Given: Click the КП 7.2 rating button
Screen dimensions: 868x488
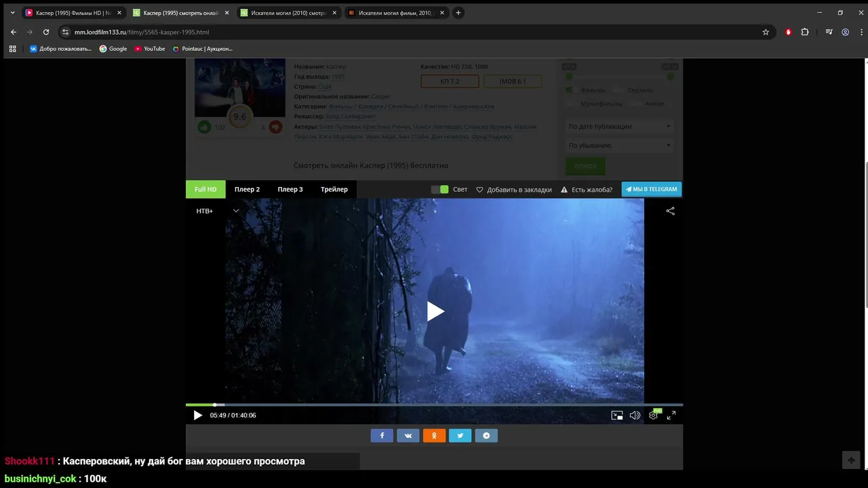Looking at the screenshot, I should [450, 81].
